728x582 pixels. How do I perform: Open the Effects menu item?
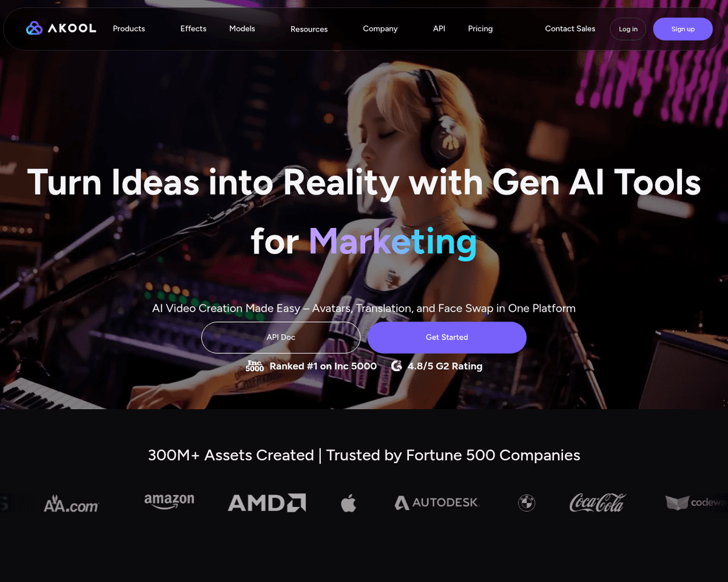(194, 28)
